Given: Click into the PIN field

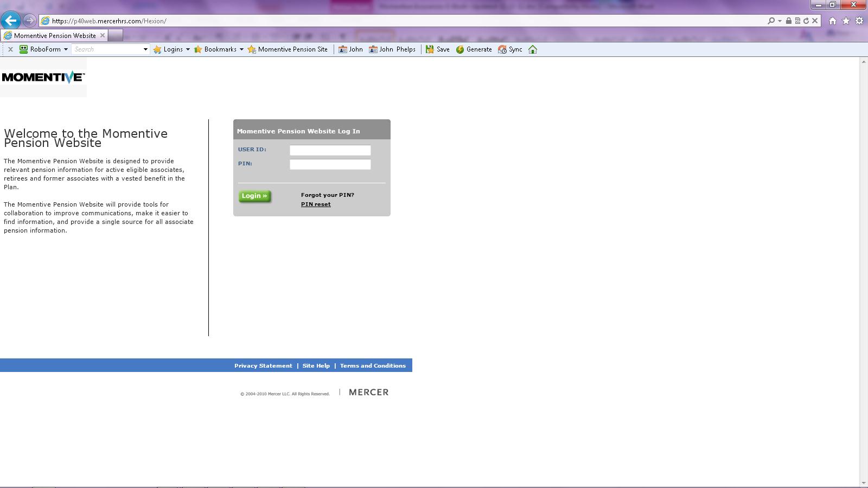Looking at the screenshot, I should [330, 164].
